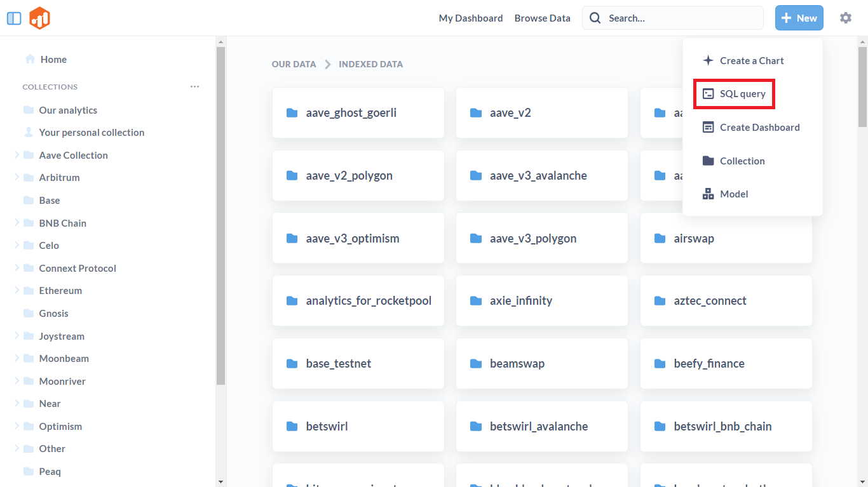The height and width of the screenshot is (487, 868).
Task: Click the Collection folder icon in menu
Action: [708, 161]
